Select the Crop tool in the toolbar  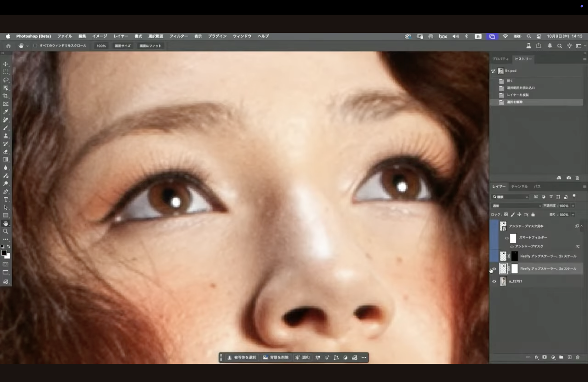click(6, 96)
